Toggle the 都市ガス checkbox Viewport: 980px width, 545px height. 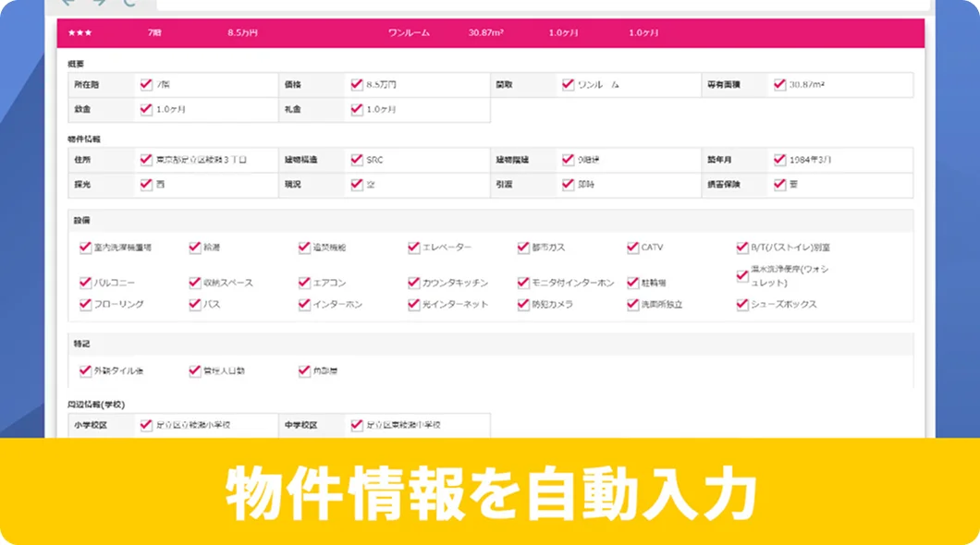(x=521, y=248)
